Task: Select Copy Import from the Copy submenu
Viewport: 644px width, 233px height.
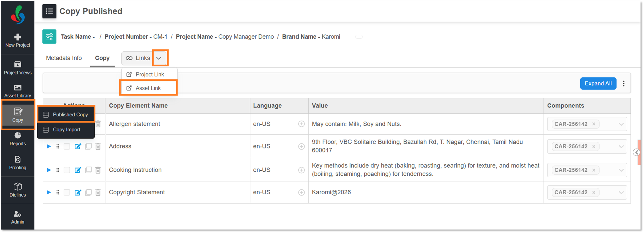Action: tap(66, 130)
